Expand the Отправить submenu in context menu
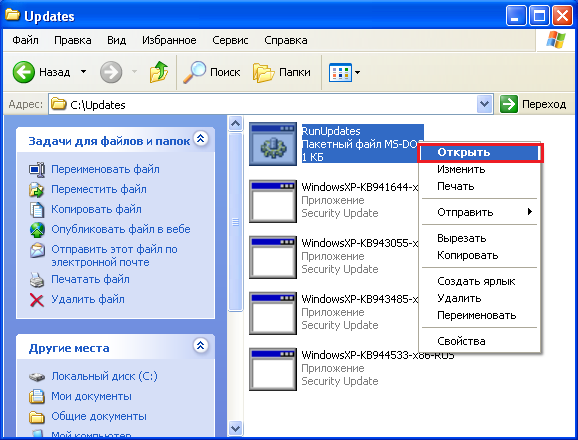 click(480, 212)
